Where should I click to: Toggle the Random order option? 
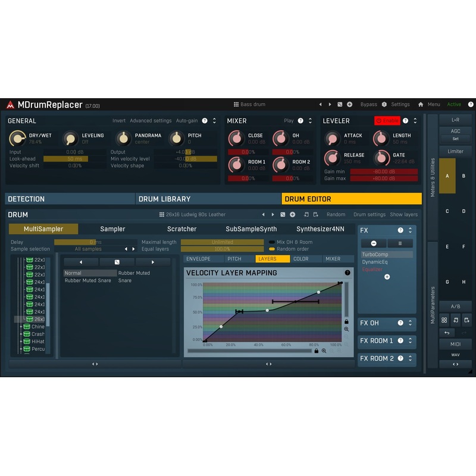point(272,249)
